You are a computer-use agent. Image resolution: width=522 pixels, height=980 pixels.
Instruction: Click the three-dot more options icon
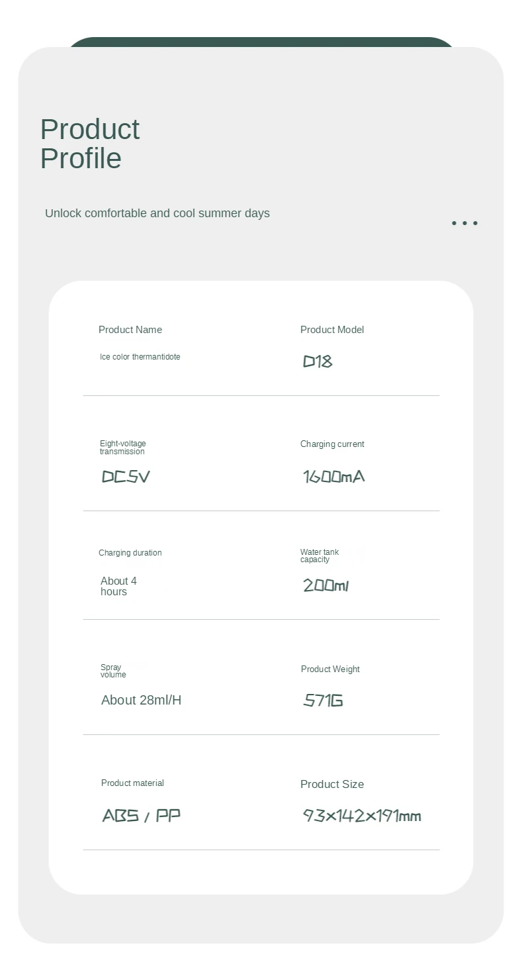[x=464, y=223]
